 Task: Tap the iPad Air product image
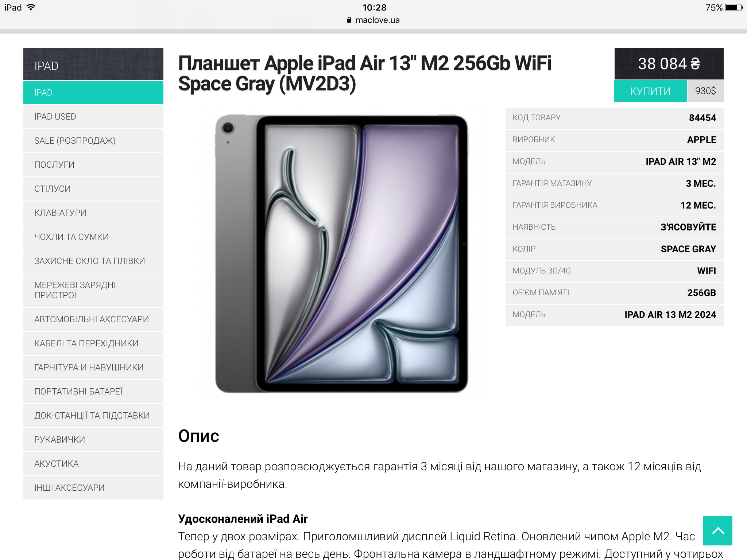point(342,254)
